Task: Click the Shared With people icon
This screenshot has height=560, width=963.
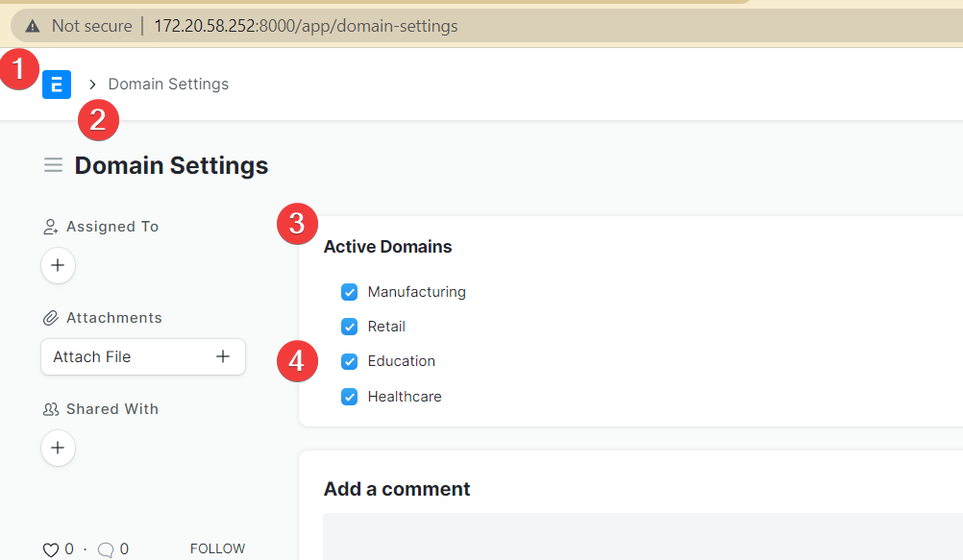Action: [50, 408]
